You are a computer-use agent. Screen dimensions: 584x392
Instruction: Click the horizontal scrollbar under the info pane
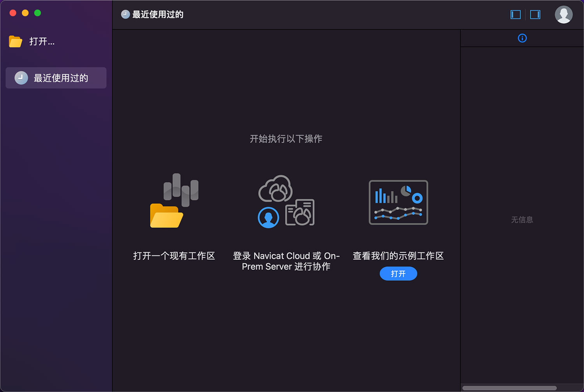(x=509, y=388)
